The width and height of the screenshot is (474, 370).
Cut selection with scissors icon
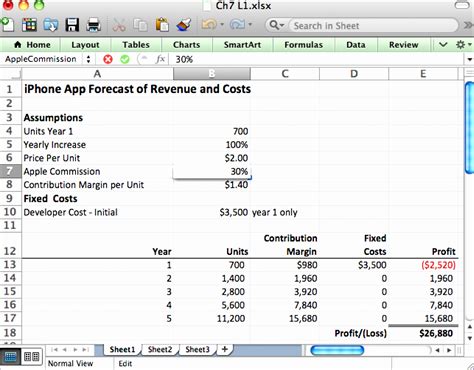(119, 25)
